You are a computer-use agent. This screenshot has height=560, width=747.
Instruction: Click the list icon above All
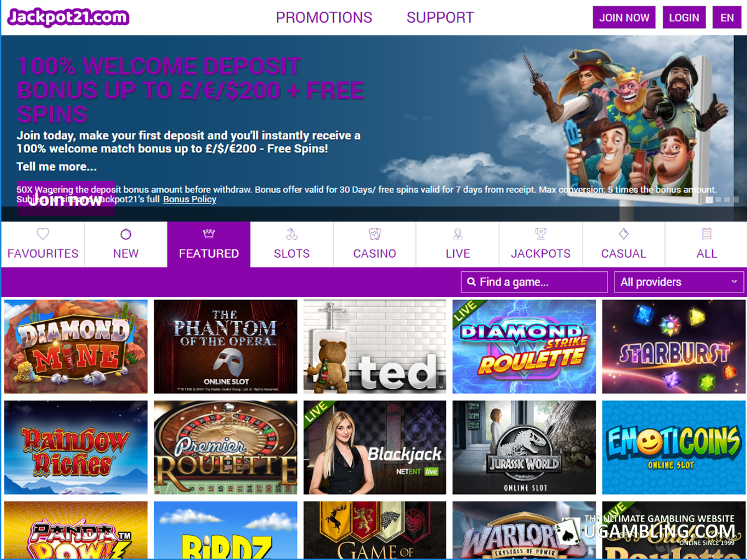[x=707, y=234]
